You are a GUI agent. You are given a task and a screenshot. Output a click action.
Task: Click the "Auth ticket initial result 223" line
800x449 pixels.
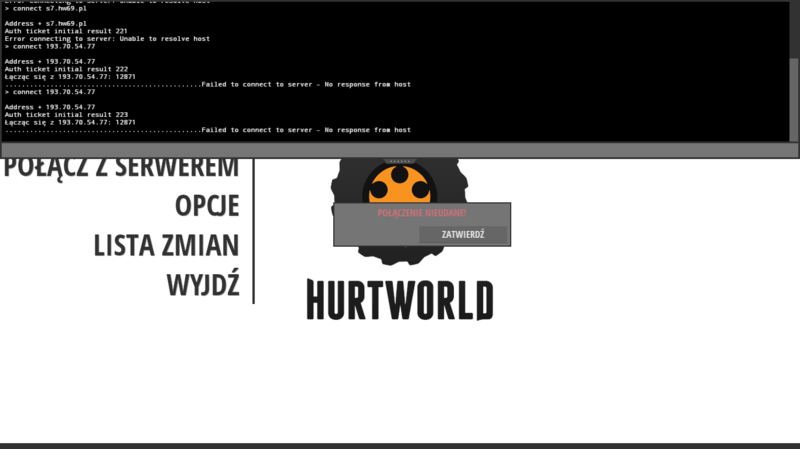66,115
